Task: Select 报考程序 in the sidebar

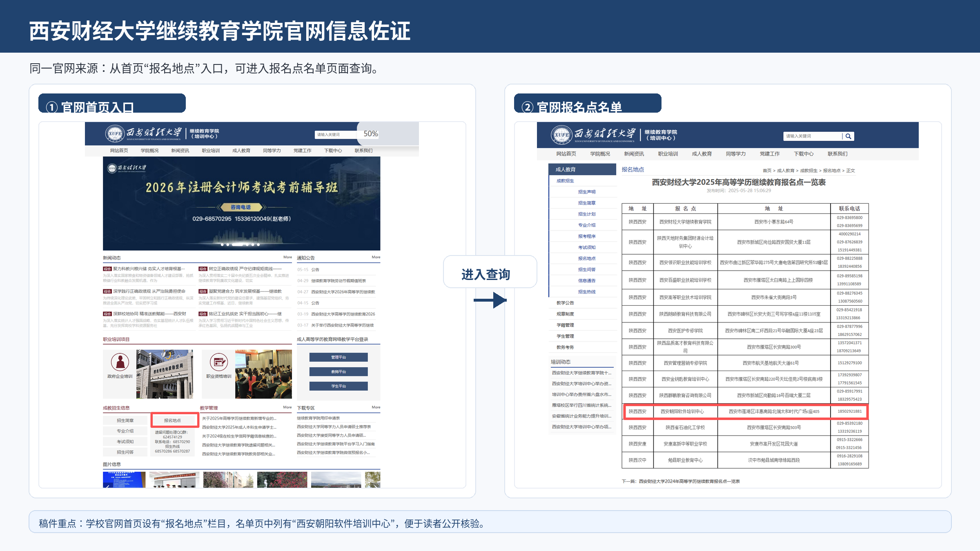Action: tap(587, 236)
